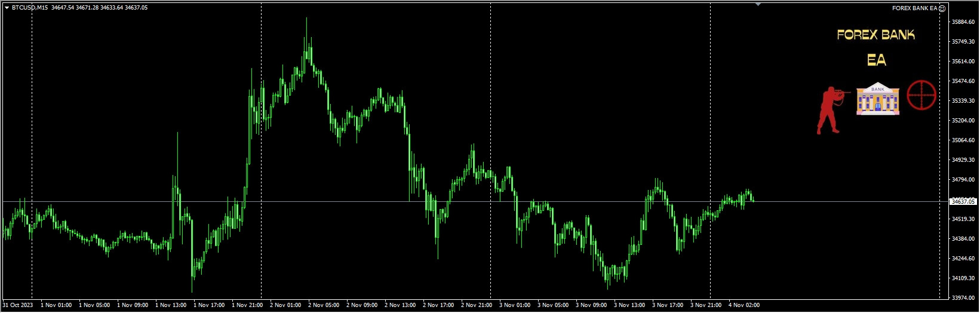Click the 1 Nov 17:00 time label
Image resolution: width=980 pixels, height=313 pixels.
209,305
